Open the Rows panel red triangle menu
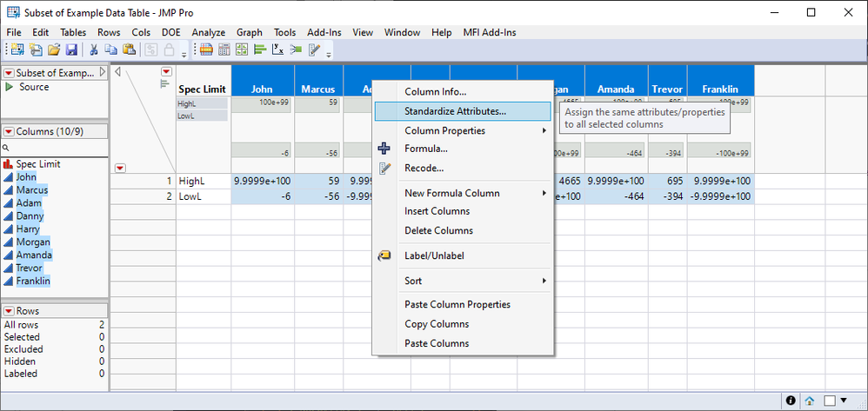This screenshot has height=411, width=868. [x=10, y=311]
